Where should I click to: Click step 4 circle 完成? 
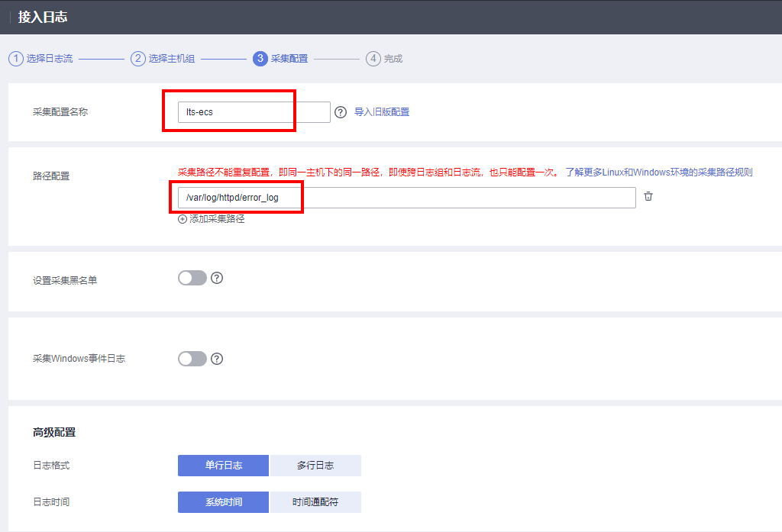click(x=373, y=59)
